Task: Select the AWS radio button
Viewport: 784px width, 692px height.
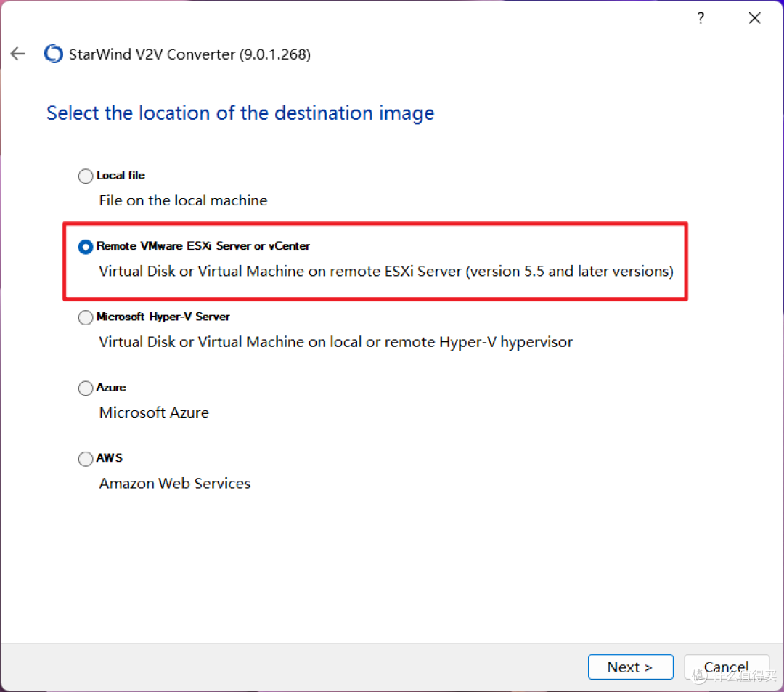Action: point(86,459)
